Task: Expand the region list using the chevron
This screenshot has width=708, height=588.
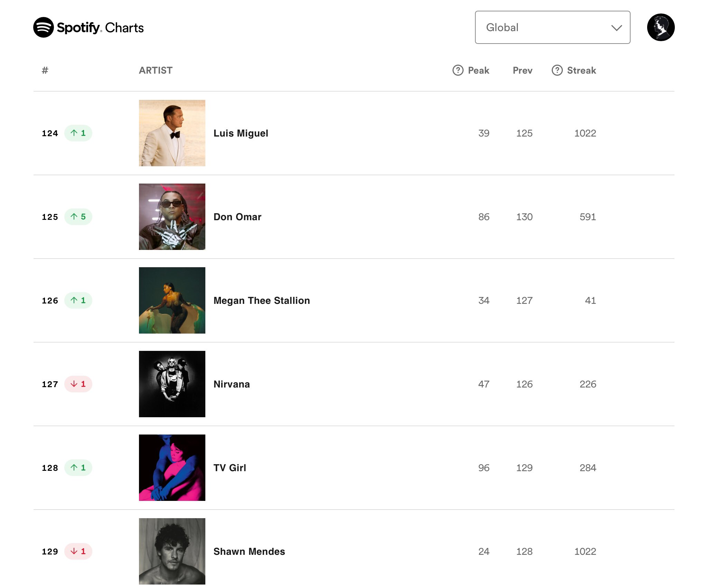Action: coord(616,28)
